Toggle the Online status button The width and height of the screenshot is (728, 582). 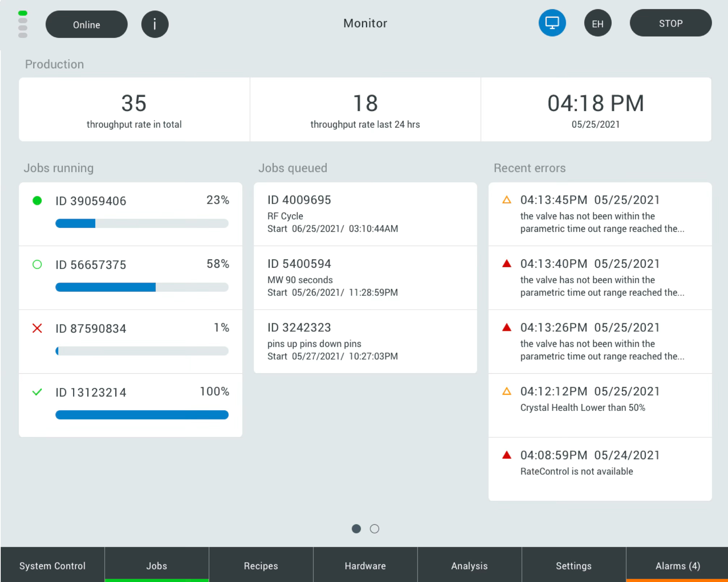(x=86, y=24)
